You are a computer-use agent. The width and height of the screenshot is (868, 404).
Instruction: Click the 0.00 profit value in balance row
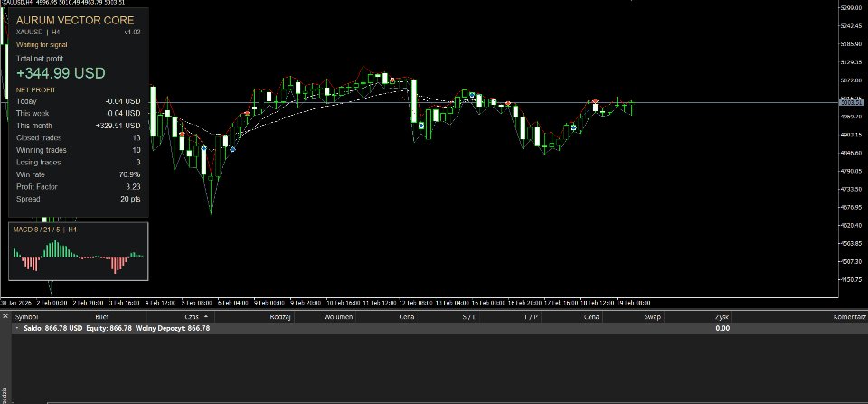pyautogui.click(x=722, y=328)
